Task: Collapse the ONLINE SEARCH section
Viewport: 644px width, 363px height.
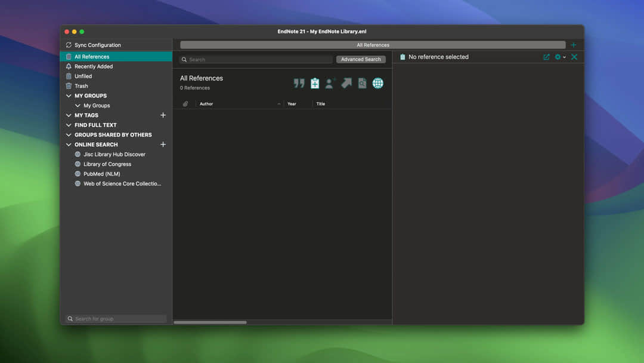Action: click(x=69, y=144)
